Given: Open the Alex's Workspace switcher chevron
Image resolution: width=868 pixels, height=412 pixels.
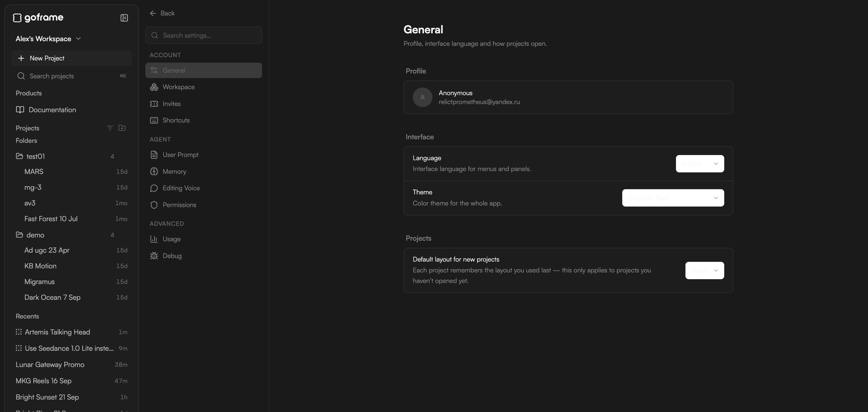Looking at the screenshot, I should click(x=78, y=39).
